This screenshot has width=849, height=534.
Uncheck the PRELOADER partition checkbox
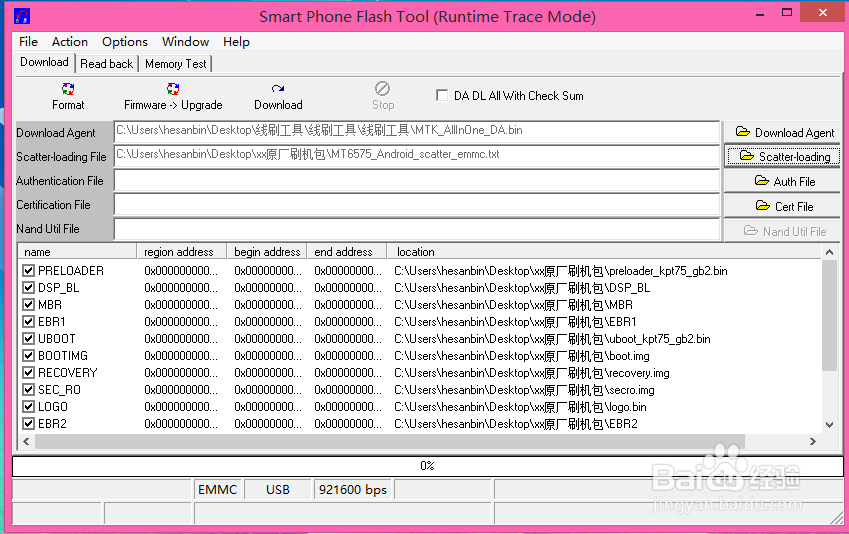(x=29, y=270)
